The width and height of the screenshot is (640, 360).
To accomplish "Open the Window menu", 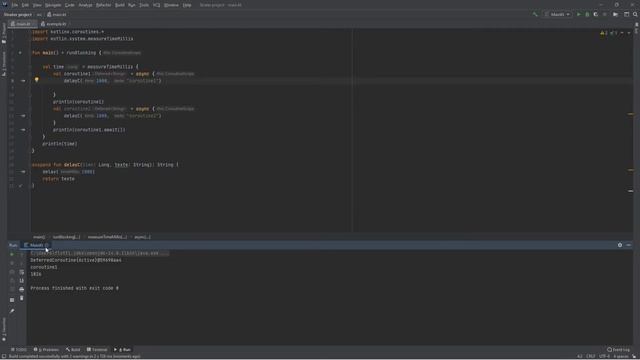I will tap(171, 5).
